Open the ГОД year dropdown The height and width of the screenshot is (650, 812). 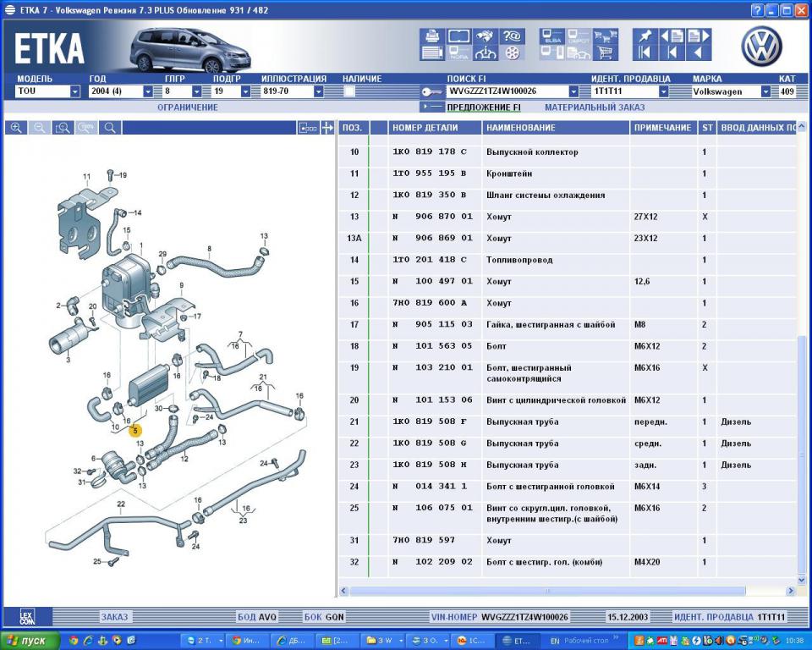click(147, 91)
